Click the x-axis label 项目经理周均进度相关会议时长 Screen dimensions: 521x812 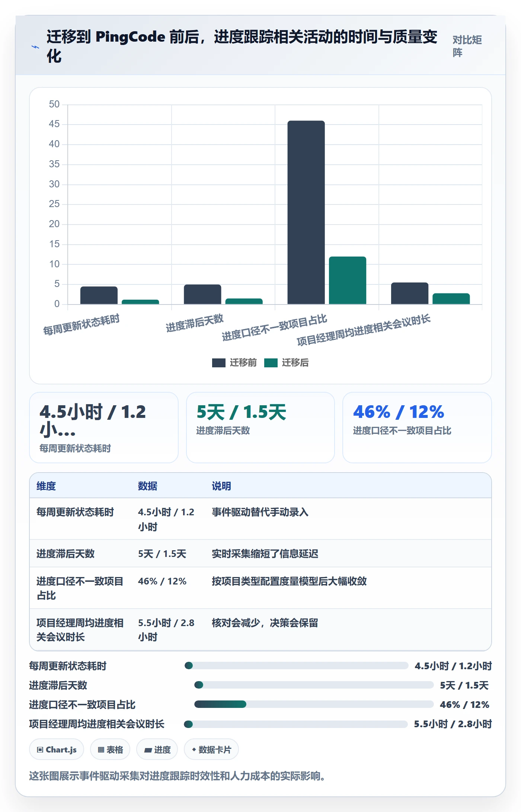(x=364, y=330)
